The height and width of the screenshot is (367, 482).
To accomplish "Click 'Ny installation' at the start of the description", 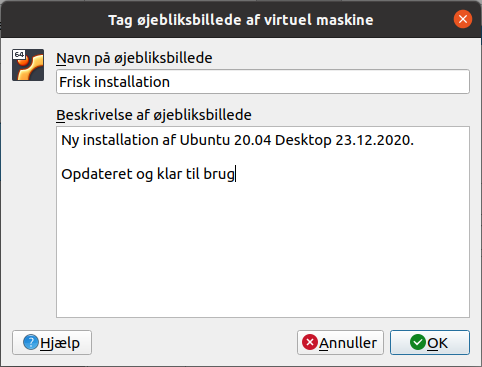I will coord(110,140).
